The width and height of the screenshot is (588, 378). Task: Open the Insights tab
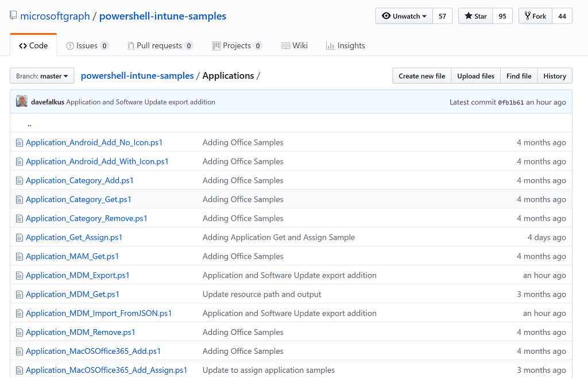click(x=345, y=46)
